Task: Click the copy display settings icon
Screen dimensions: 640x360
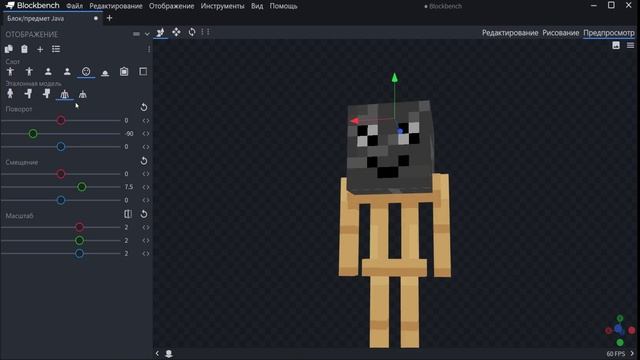Action: [9, 49]
